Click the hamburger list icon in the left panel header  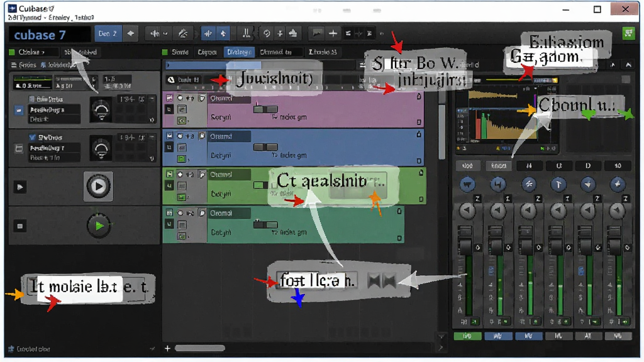pyautogui.click(x=14, y=65)
